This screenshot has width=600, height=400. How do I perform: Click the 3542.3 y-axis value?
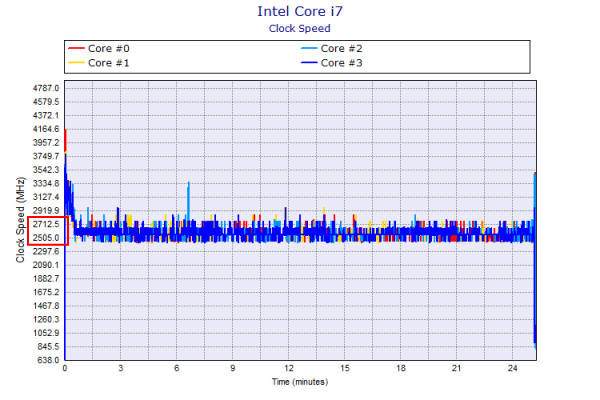tap(46, 170)
